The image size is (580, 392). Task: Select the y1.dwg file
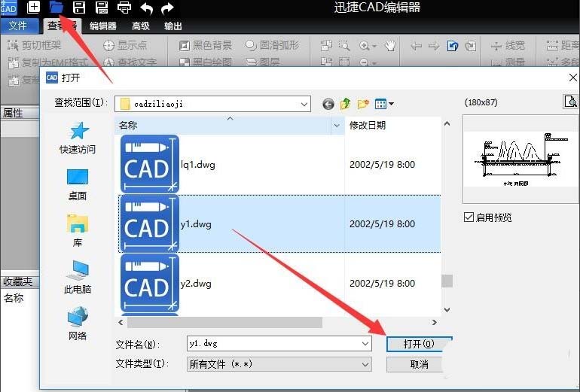280,224
